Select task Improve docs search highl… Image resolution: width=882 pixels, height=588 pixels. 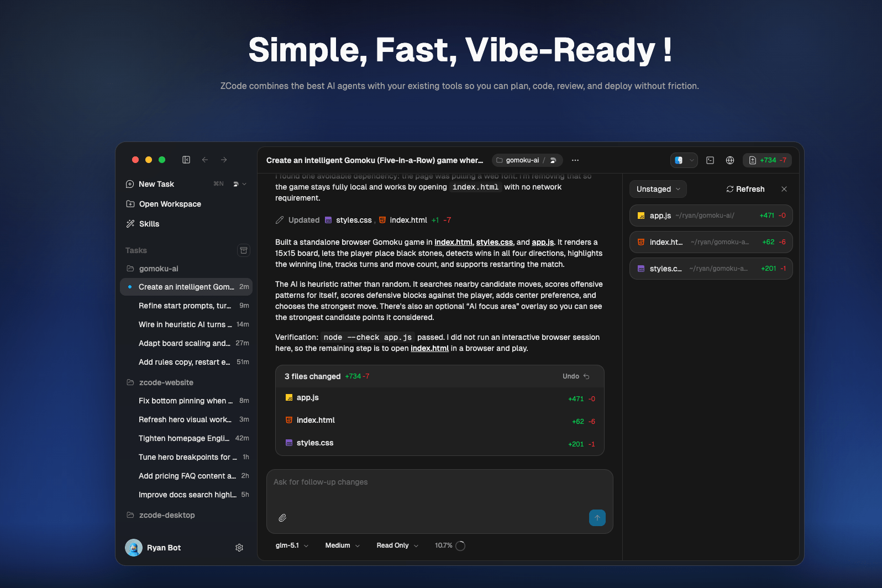pyautogui.click(x=186, y=495)
